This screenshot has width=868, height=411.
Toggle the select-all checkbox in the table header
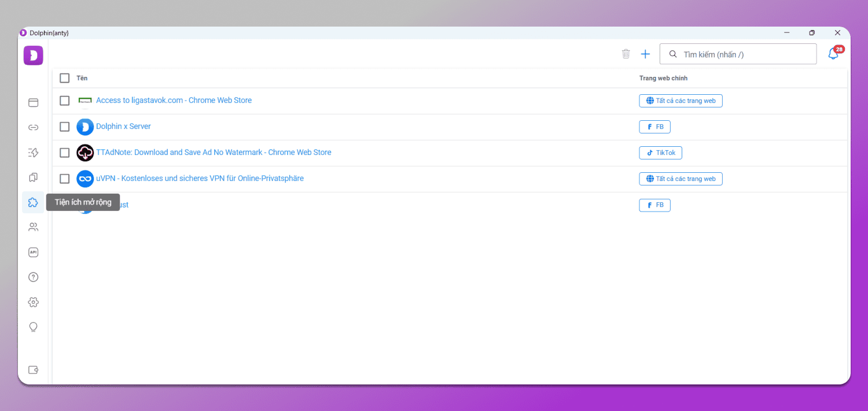[x=65, y=78]
